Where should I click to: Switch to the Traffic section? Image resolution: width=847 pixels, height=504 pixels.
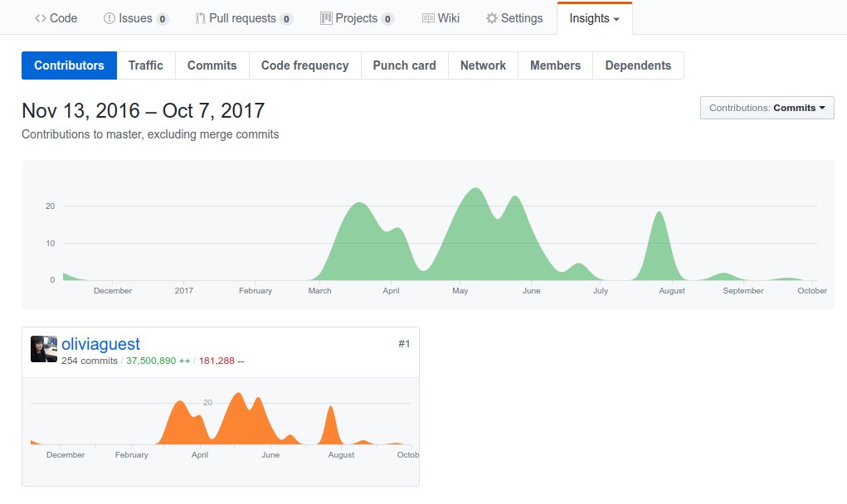click(x=146, y=65)
